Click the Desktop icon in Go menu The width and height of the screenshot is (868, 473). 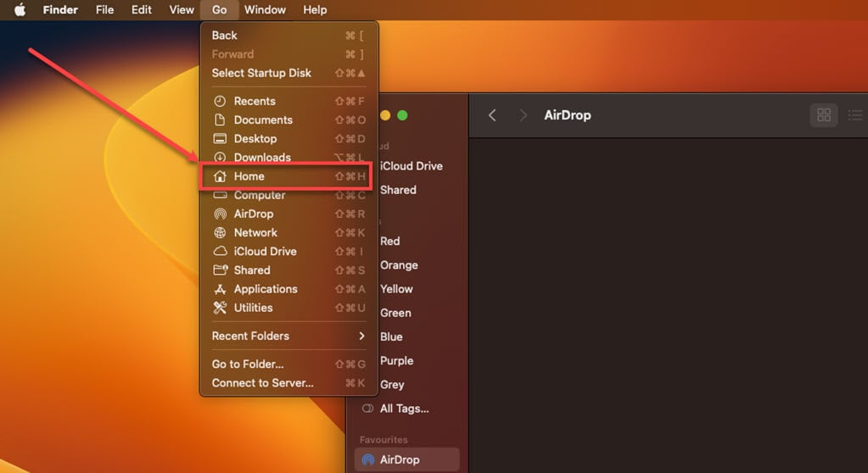pyautogui.click(x=220, y=139)
